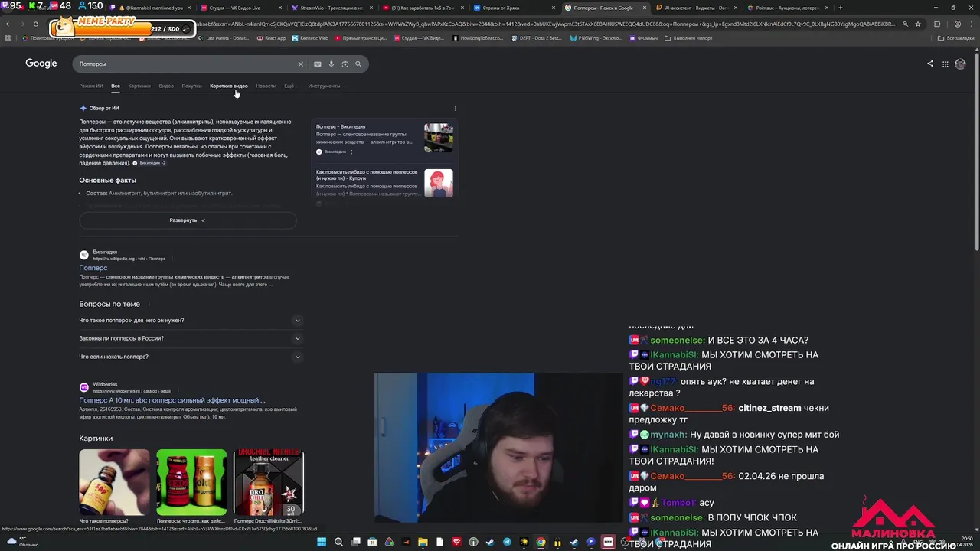Open image thumbnail Что такое попперсы

pos(114,482)
